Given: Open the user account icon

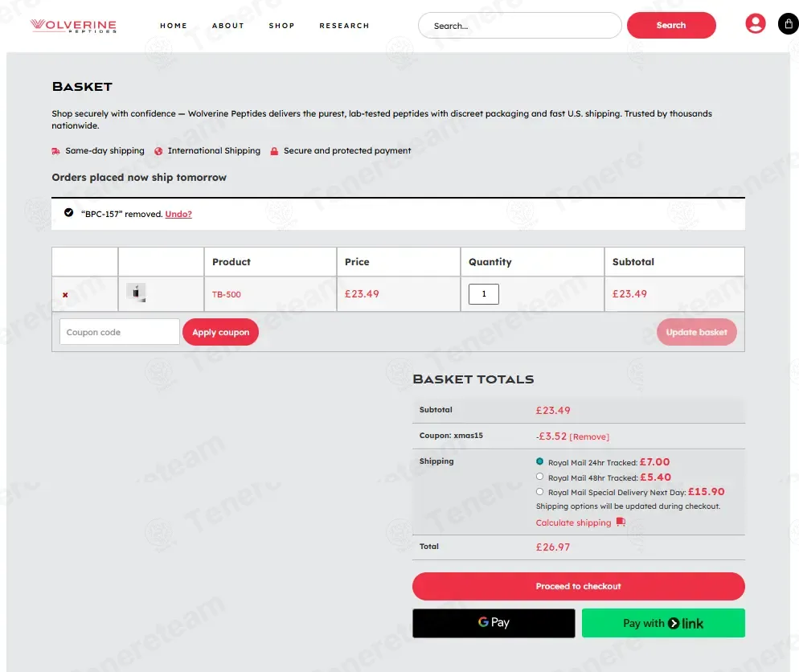Looking at the screenshot, I should tap(755, 24).
